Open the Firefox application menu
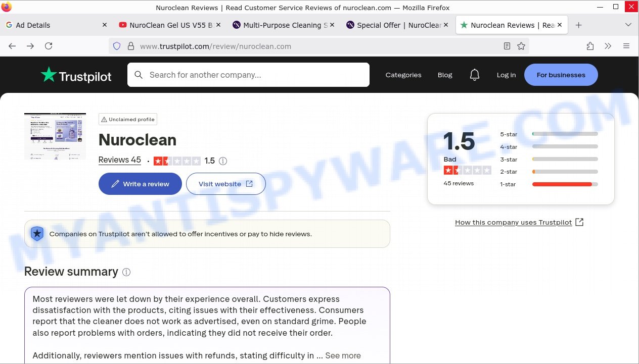Viewport: 639px width, 364px height. [626, 46]
